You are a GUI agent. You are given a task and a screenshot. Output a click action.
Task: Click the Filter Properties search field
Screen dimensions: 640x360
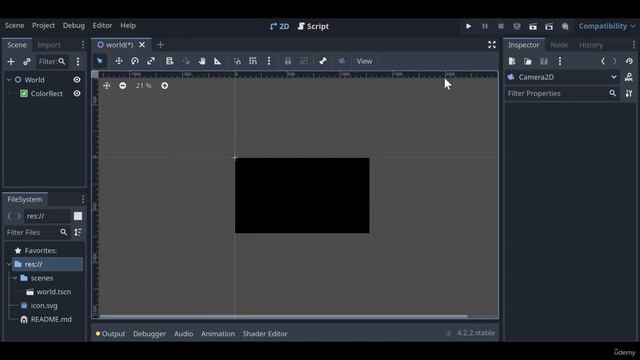(x=562, y=93)
